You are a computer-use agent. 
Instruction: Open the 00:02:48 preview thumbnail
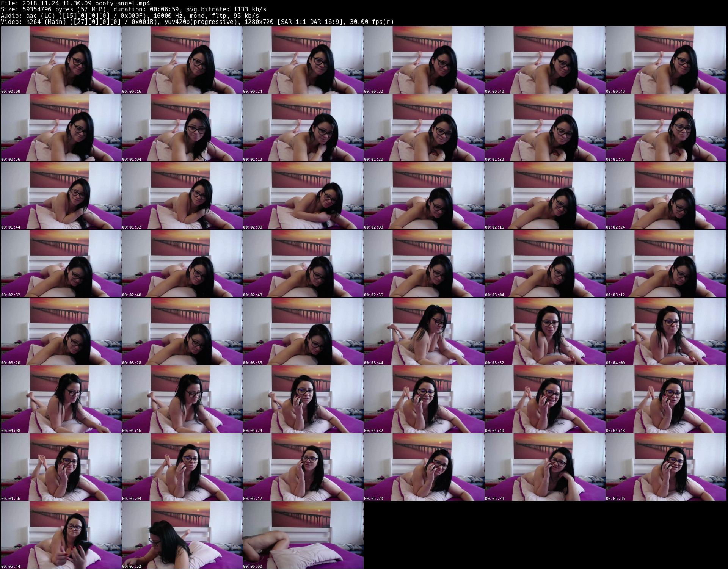point(303,263)
